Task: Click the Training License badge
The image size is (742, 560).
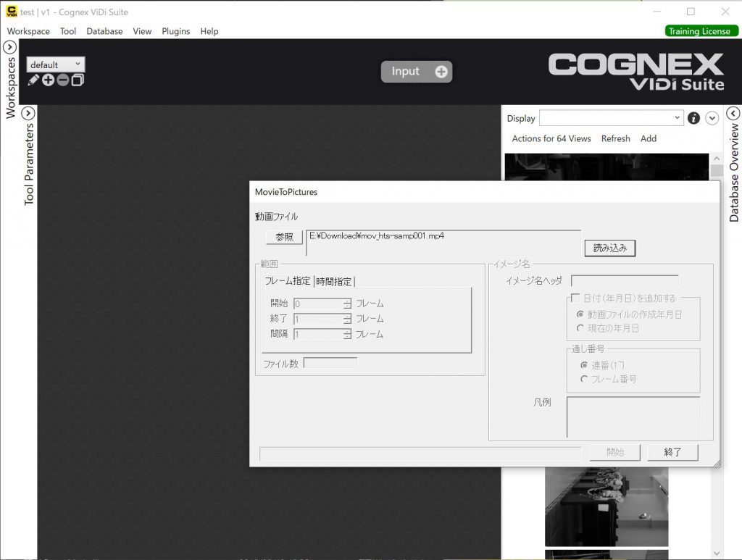Action: 701,31
